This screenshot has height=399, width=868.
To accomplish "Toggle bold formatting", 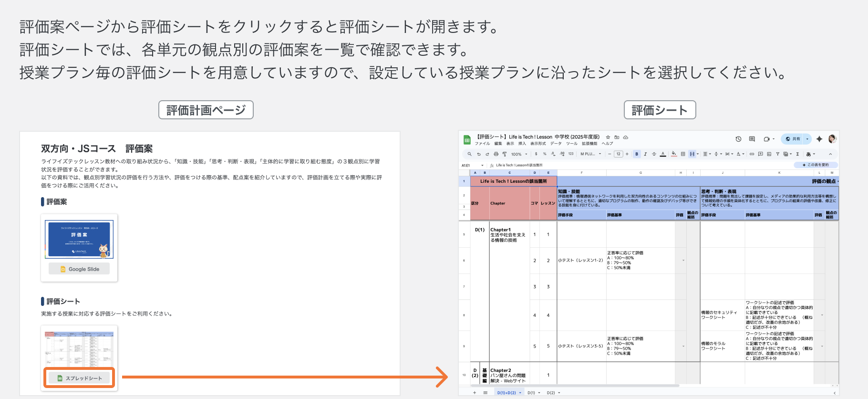I will click(637, 154).
